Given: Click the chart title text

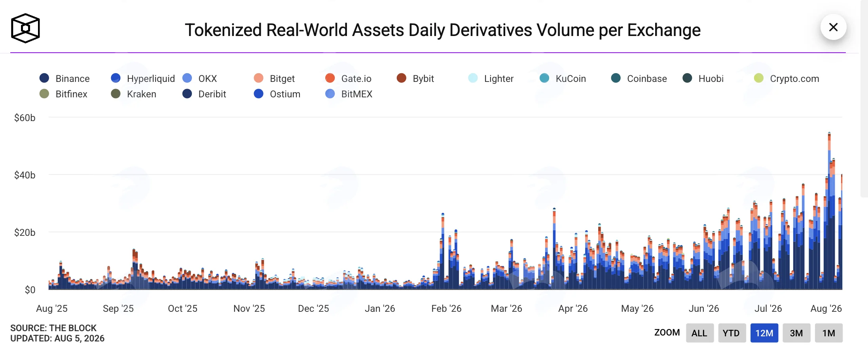Looking at the screenshot, I should pos(443,30).
